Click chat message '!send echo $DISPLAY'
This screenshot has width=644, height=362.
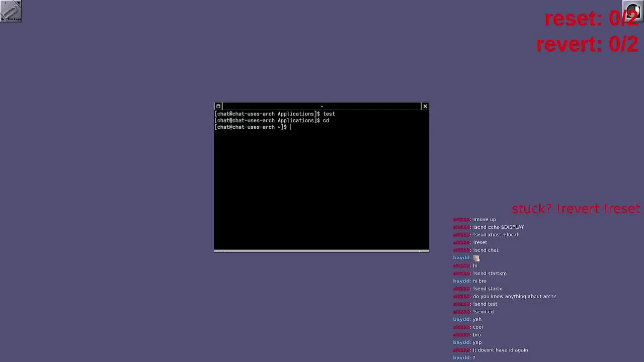tap(498, 227)
